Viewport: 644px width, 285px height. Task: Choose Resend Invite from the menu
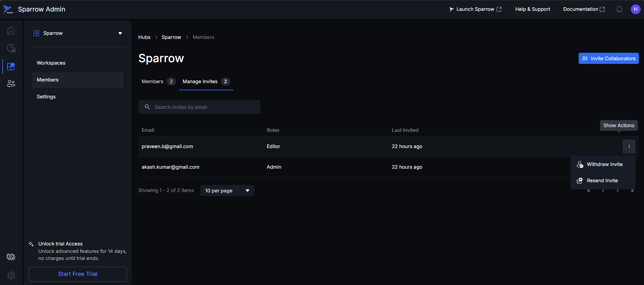602,181
